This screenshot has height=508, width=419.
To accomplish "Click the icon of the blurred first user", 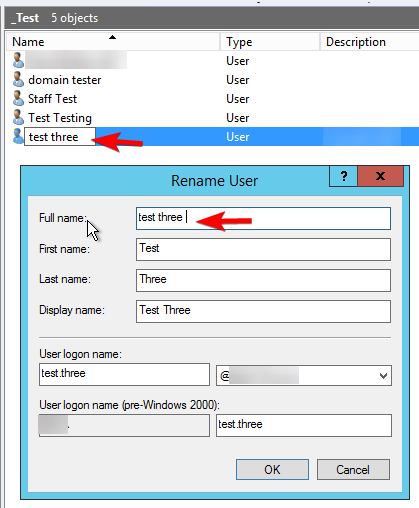I will 18,60.
